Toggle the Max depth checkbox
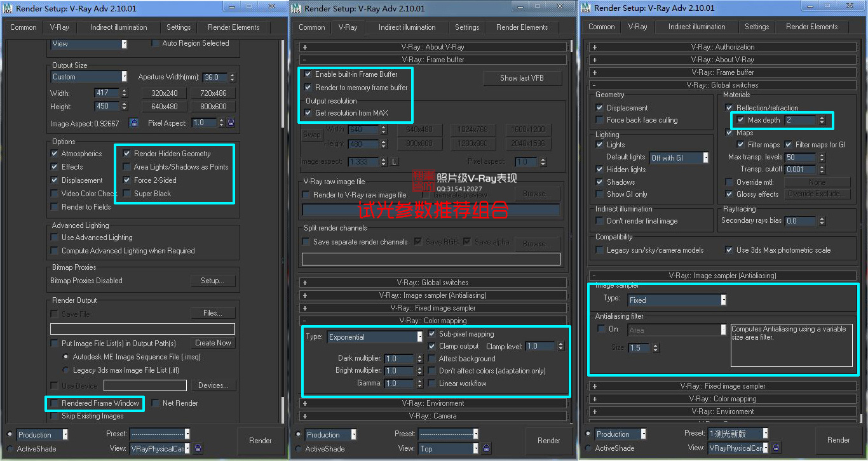 click(x=741, y=120)
